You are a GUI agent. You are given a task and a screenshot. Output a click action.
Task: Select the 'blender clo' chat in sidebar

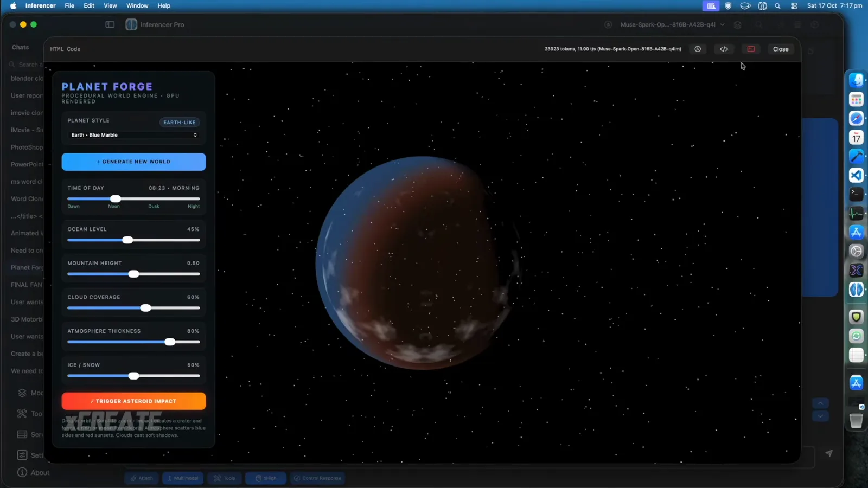tap(27, 79)
